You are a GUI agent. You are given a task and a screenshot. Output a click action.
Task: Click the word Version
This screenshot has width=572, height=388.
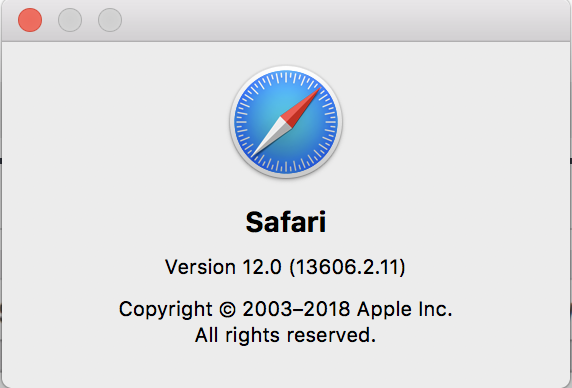(x=200, y=267)
